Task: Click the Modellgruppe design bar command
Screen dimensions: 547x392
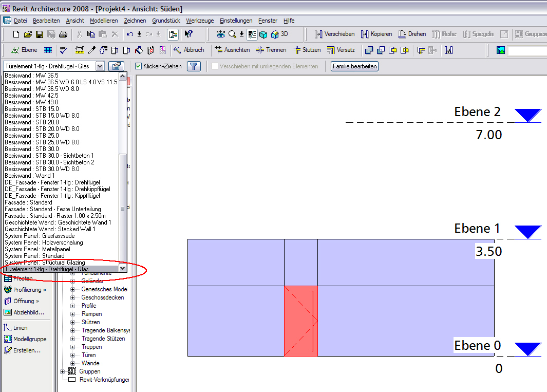Action: 25,339
